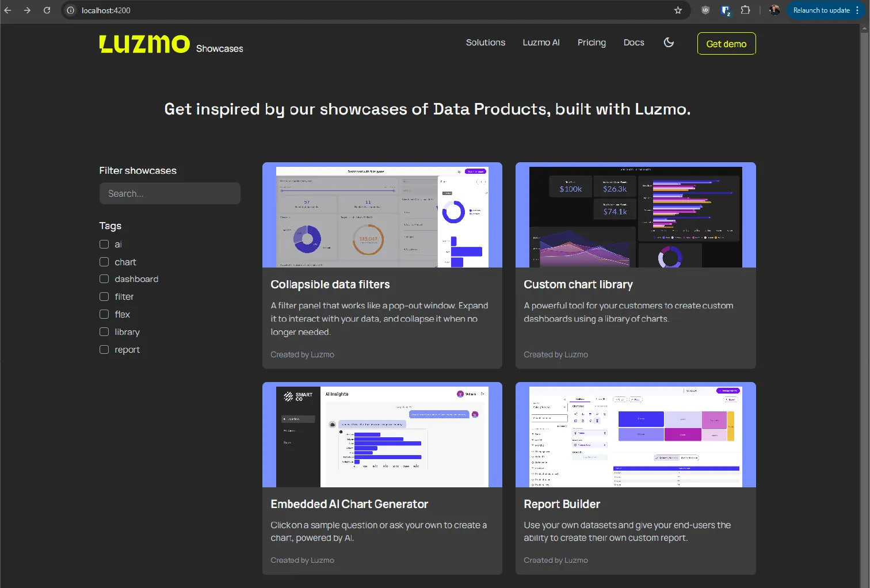Image resolution: width=870 pixels, height=588 pixels.
Task: Focus the Search showcases field
Action: 170,193
